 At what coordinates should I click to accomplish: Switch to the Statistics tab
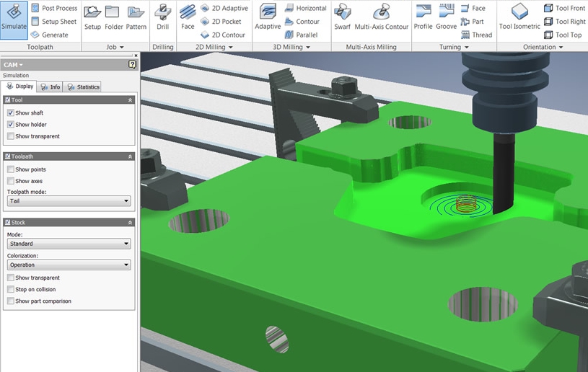(83, 87)
